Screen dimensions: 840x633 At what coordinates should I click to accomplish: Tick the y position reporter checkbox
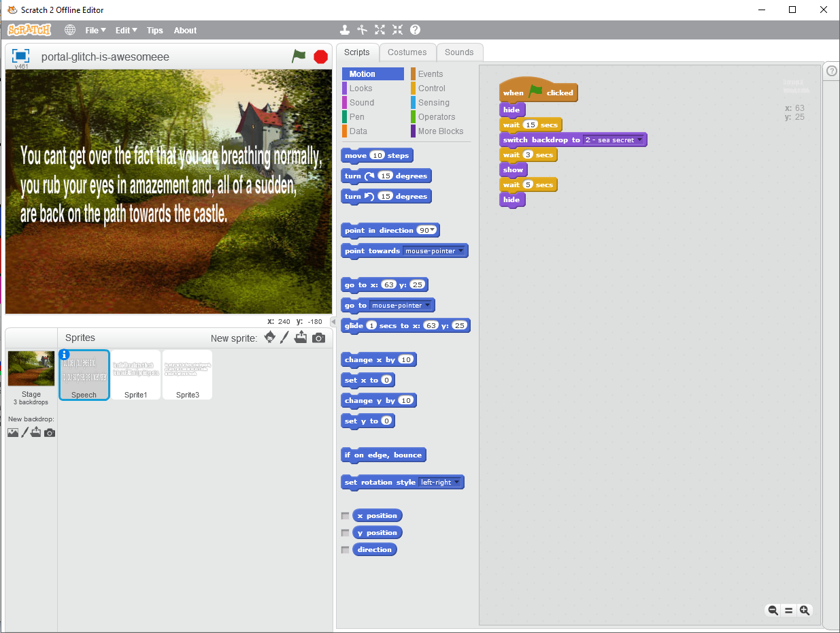pyautogui.click(x=346, y=533)
